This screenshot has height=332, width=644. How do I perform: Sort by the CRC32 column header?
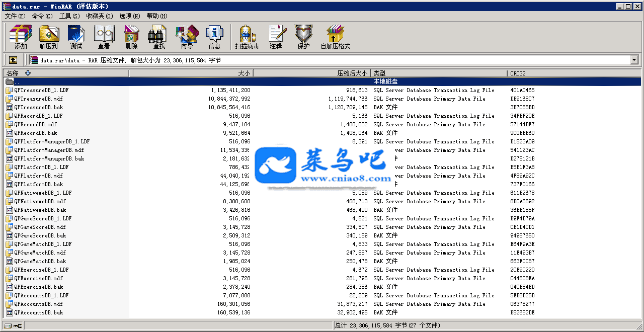[x=574, y=73]
